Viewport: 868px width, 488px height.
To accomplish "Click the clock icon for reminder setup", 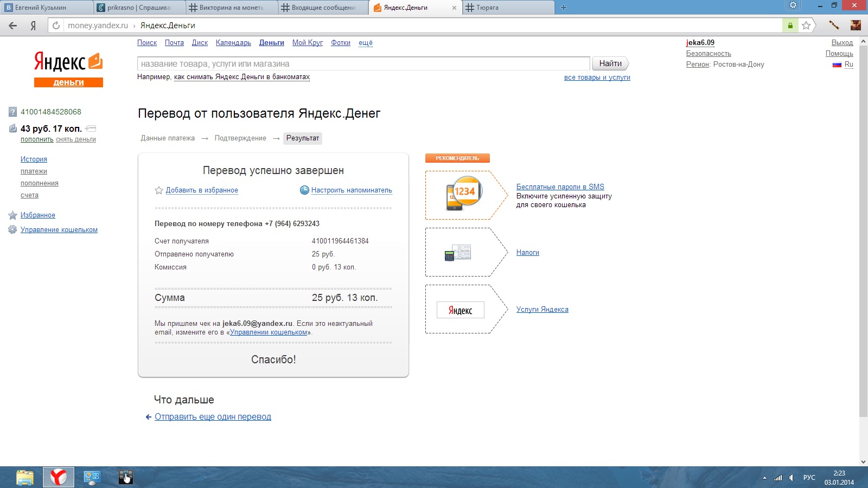I will click(x=304, y=190).
